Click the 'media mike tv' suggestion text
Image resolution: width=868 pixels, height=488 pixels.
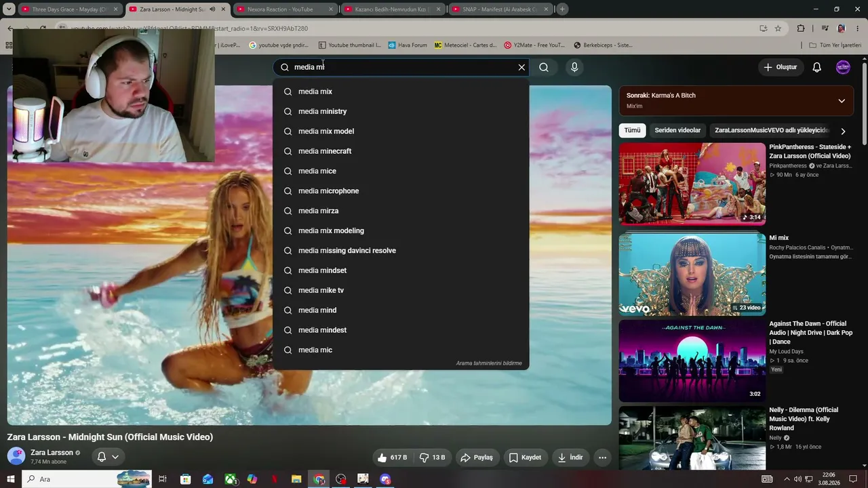(321, 291)
